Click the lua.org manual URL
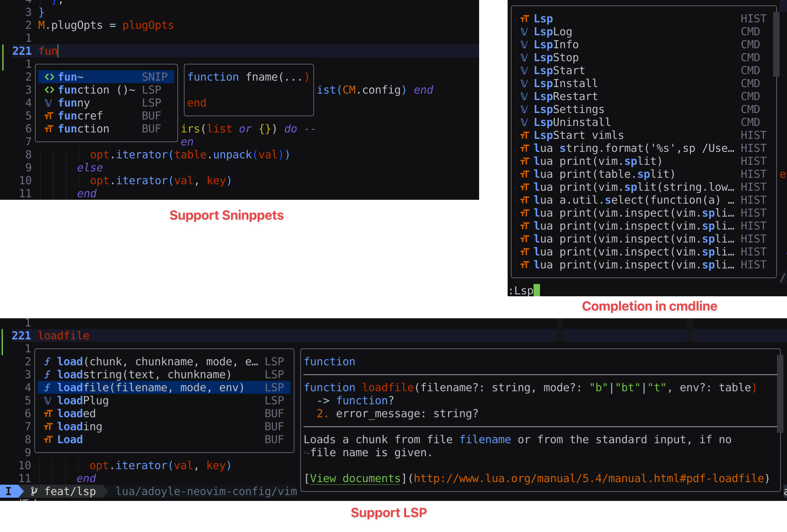This screenshot has height=532, width=787. click(589, 479)
